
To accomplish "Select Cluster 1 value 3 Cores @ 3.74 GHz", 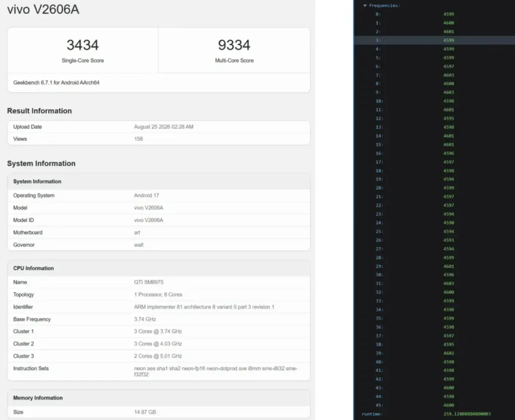I will [158, 332].
